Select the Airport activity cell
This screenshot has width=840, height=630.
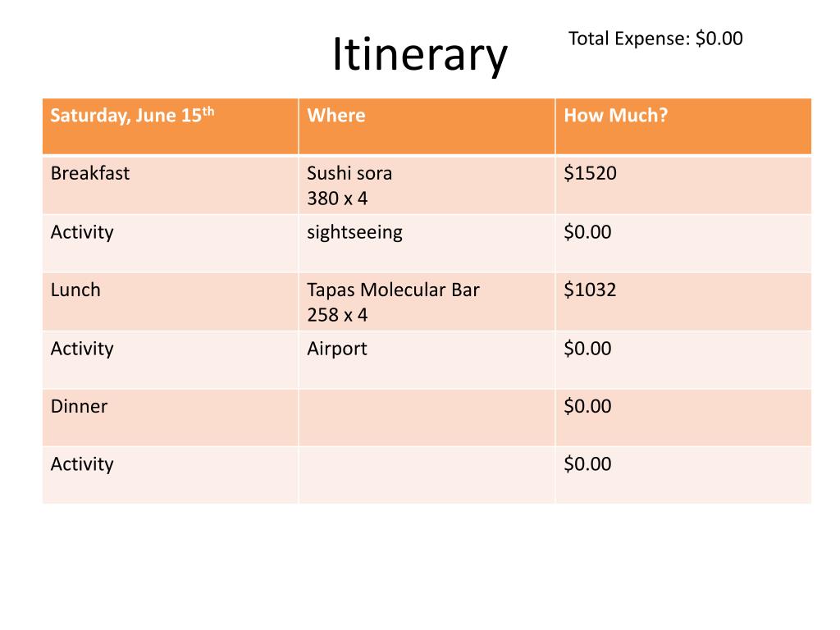click(427, 360)
